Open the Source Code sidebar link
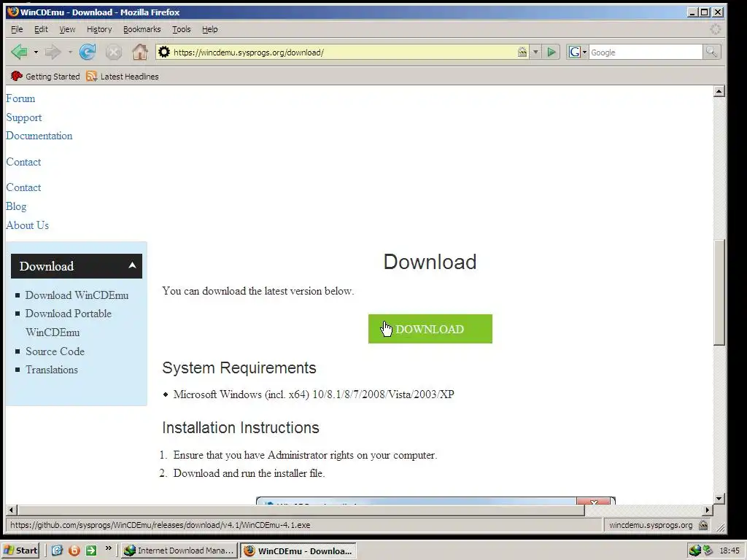The image size is (747, 560). pyautogui.click(x=55, y=351)
